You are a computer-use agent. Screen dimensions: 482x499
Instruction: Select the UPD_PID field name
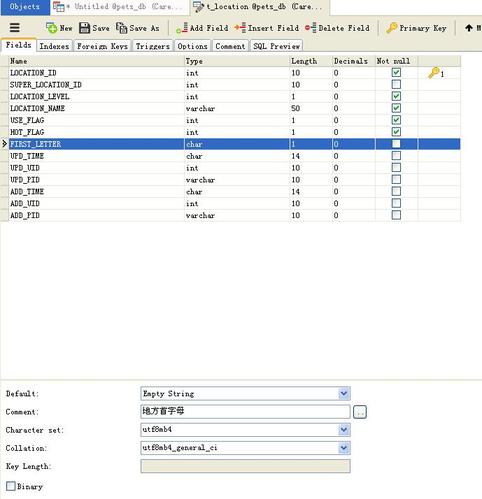pos(25,180)
